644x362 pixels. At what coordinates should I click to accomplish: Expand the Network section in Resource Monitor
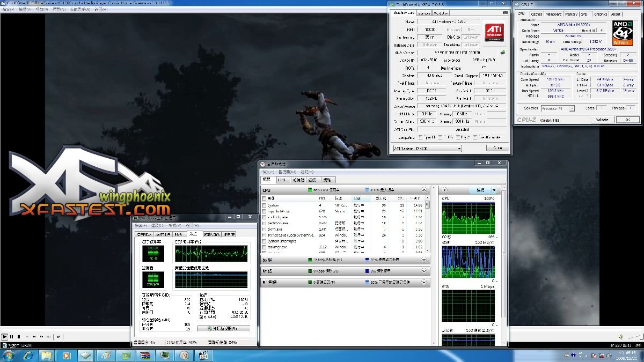(x=424, y=271)
